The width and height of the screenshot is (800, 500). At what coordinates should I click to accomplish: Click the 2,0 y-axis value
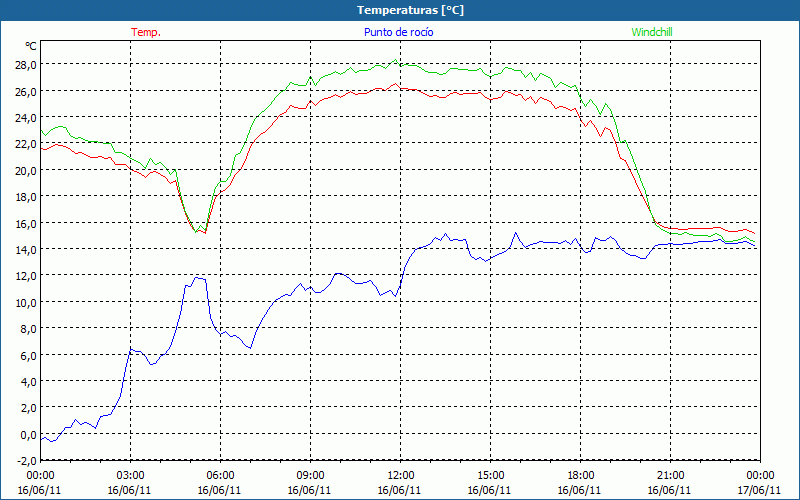[x=28, y=408]
